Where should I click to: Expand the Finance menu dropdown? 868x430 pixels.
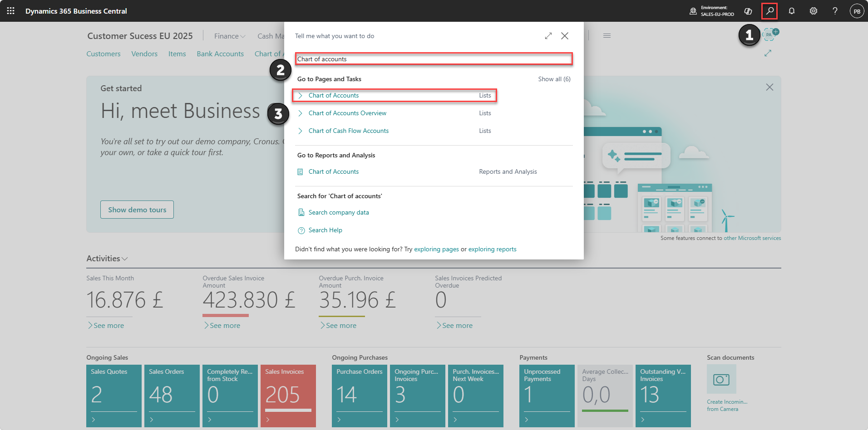click(x=230, y=36)
